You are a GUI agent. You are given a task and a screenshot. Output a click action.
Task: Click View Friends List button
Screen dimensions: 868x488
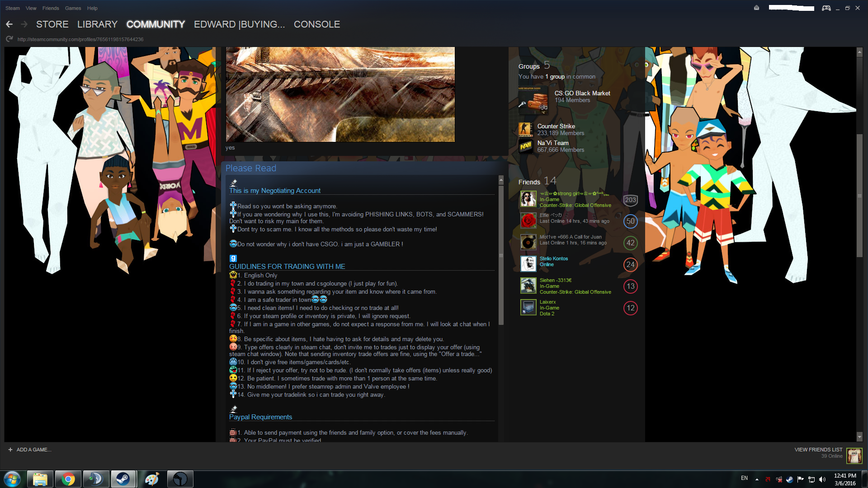(x=818, y=450)
